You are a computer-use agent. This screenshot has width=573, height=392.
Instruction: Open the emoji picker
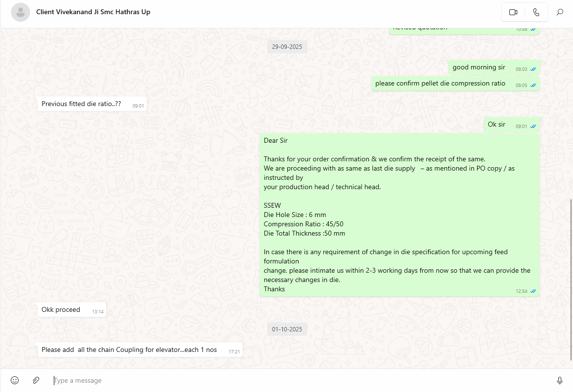click(15, 380)
